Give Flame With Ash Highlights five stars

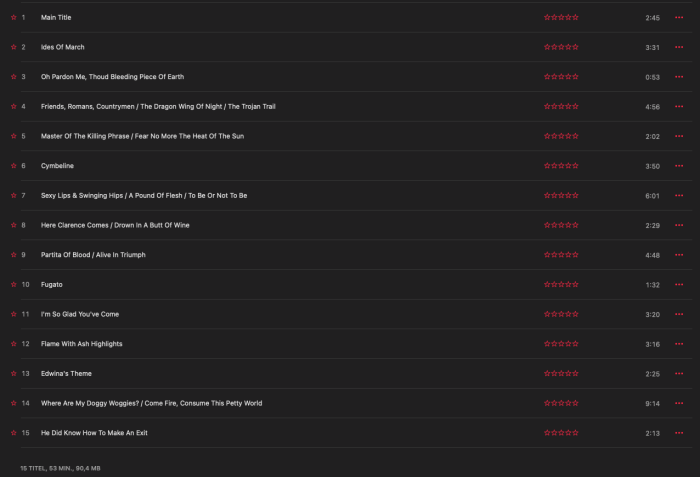click(575, 344)
